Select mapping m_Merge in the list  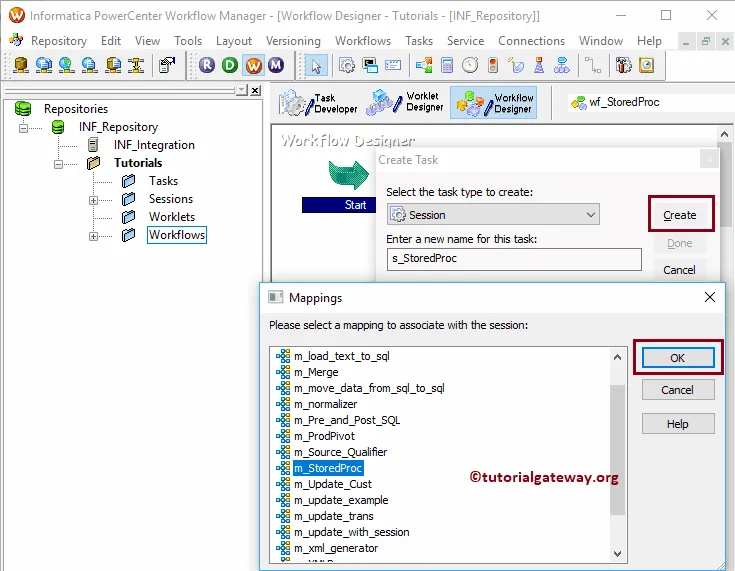point(316,372)
